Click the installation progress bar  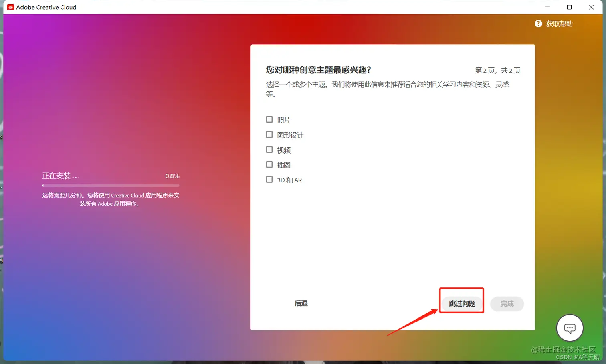coord(111,186)
